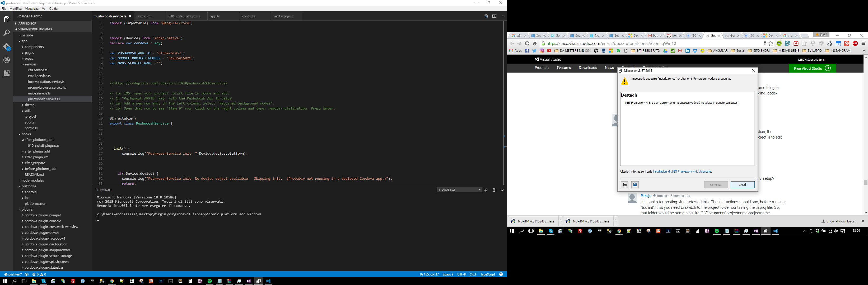The image size is (868, 285).
Task: Click the save icon in the .NET dialog
Action: coord(634,184)
